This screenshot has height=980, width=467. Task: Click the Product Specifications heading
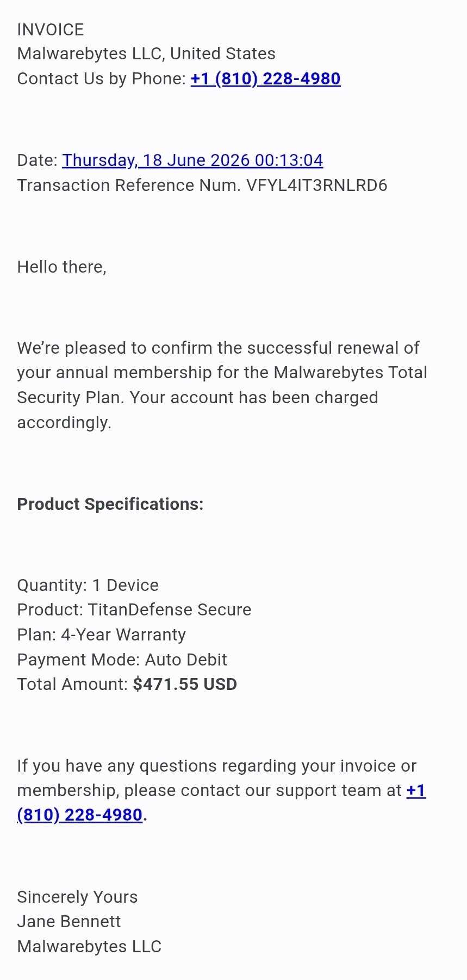[110, 504]
